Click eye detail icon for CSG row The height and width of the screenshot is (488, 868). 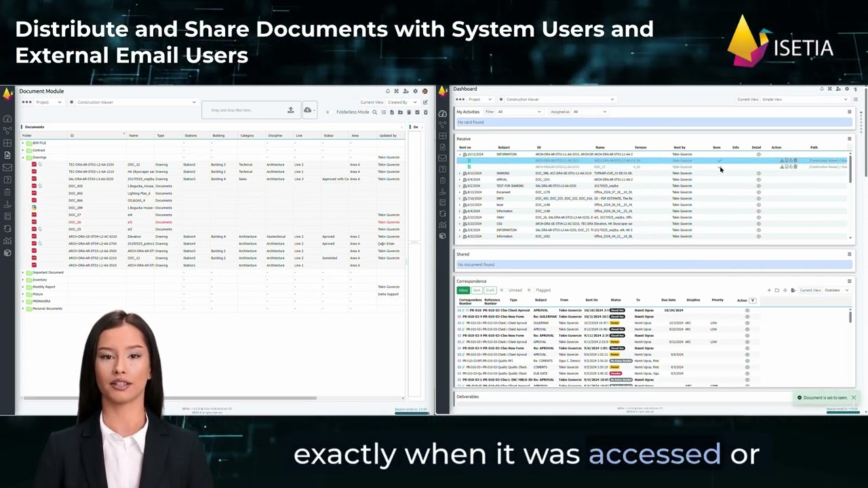[x=759, y=224]
